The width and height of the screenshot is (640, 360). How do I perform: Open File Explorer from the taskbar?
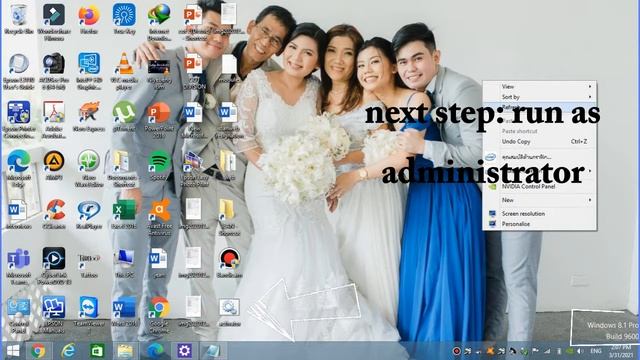pyautogui.click(x=125, y=351)
